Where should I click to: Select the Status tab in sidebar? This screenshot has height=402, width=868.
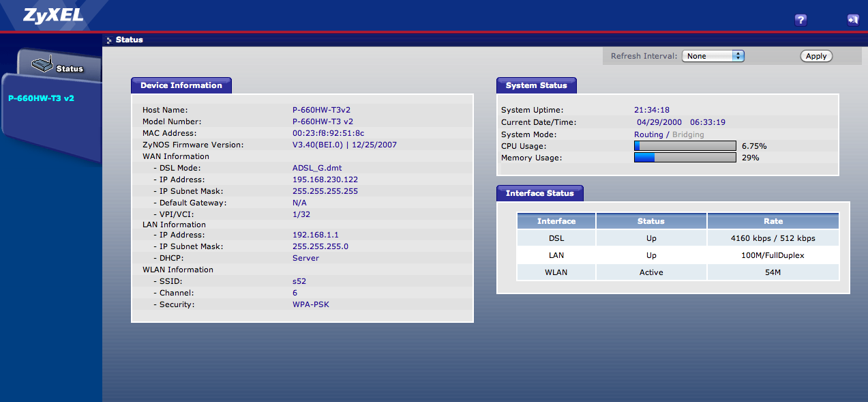coord(59,66)
